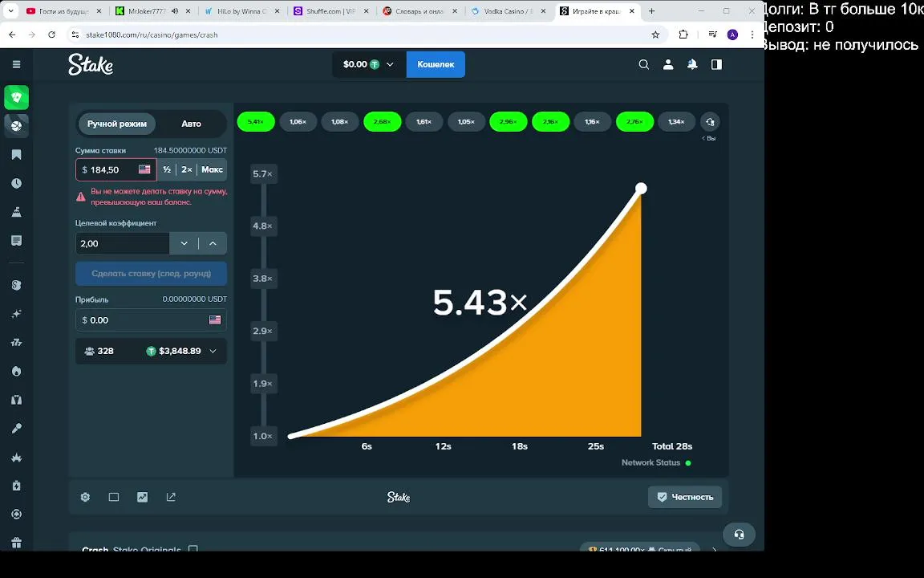This screenshot has width=924, height=578.
Task: Click the blue Кошелек button
Action: [436, 64]
